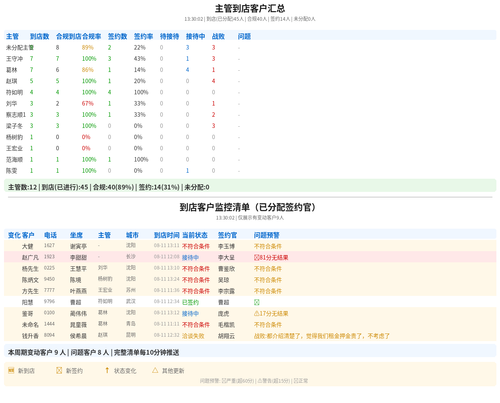The image size is (500, 403).
Task: Click the red alert icon beside 81分无结果
Action: tap(257, 257)
